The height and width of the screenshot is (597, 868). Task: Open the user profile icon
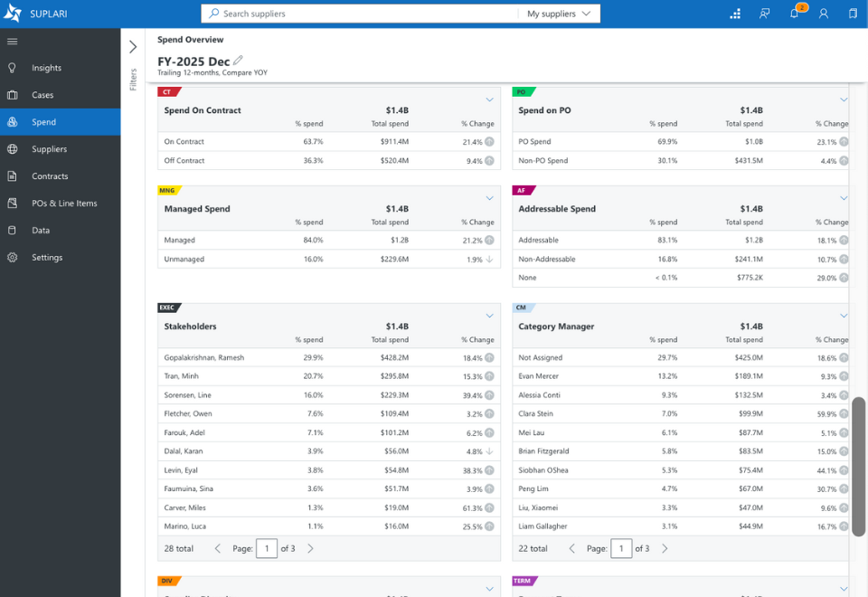click(x=824, y=14)
